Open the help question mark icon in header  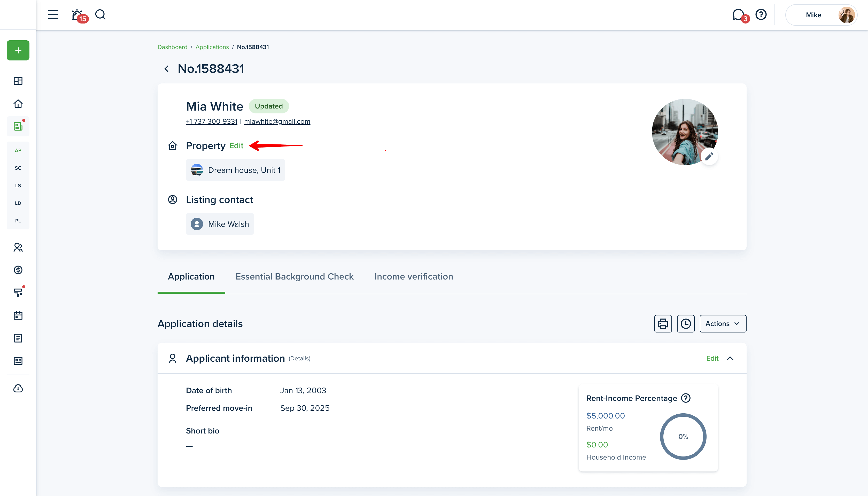pyautogui.click(x=761, y=15)
